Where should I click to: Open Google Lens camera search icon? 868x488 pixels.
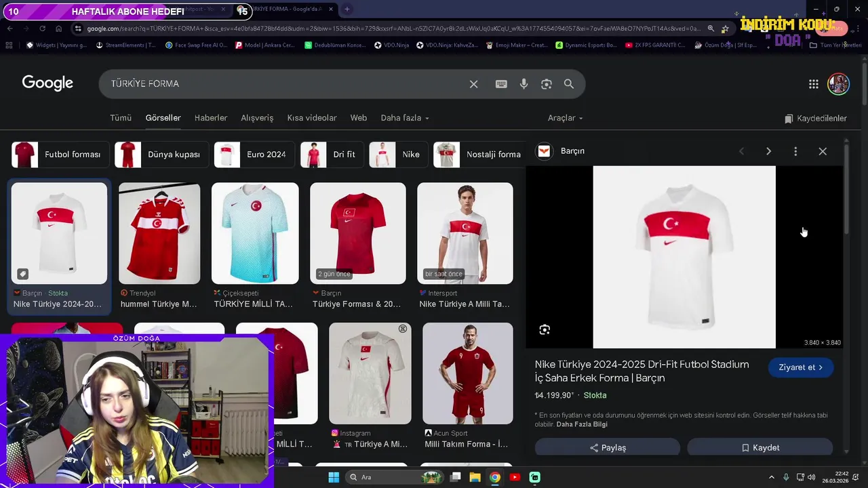[x=547, y=84]
